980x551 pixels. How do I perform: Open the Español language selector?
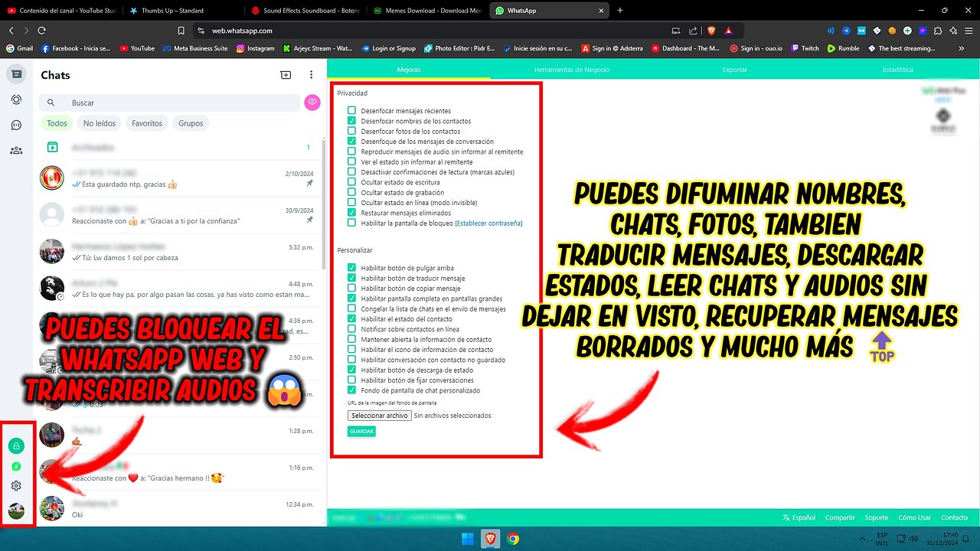pos(799,518)
